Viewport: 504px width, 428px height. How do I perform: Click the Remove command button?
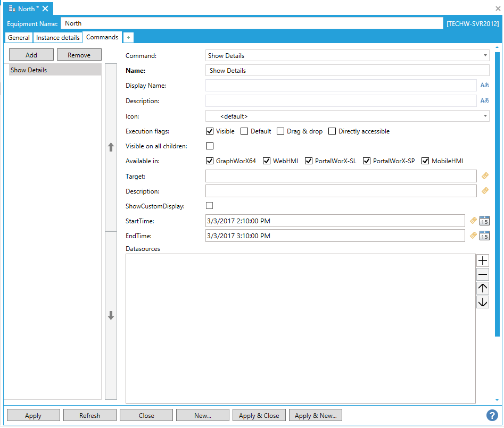[x=79, y=55]
